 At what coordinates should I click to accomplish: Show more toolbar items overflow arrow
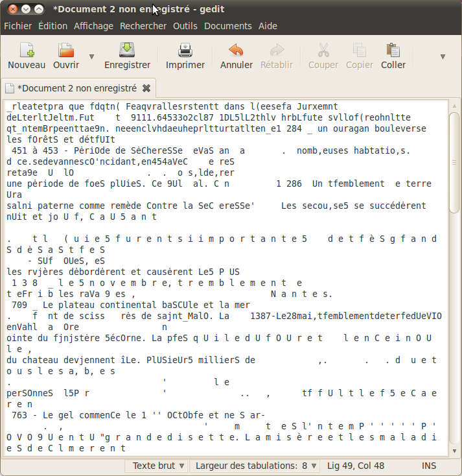pos(443,56)
